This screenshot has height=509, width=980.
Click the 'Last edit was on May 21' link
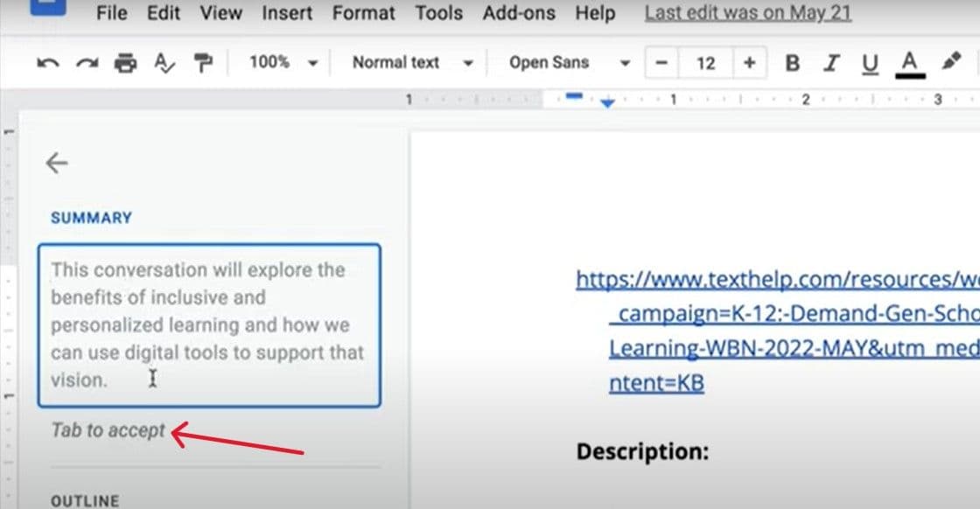[747, 13]
